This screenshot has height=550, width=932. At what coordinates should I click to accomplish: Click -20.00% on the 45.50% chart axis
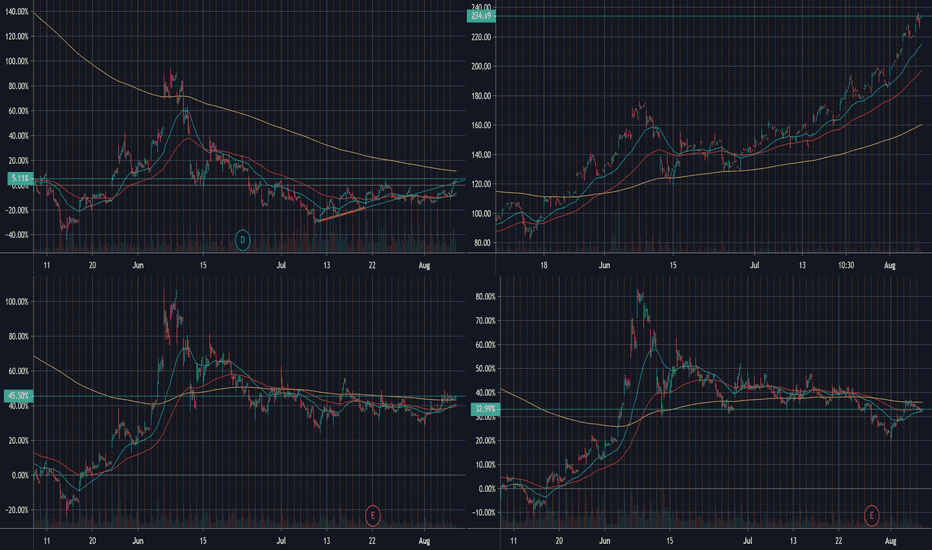pos(16,510)
